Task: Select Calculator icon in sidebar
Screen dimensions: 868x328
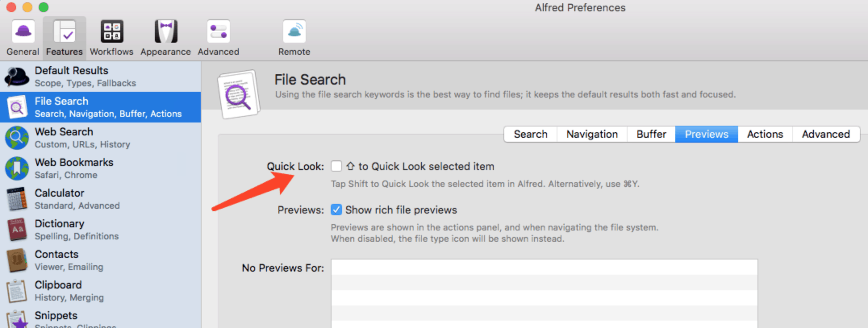Action: (x=17, y=199)
